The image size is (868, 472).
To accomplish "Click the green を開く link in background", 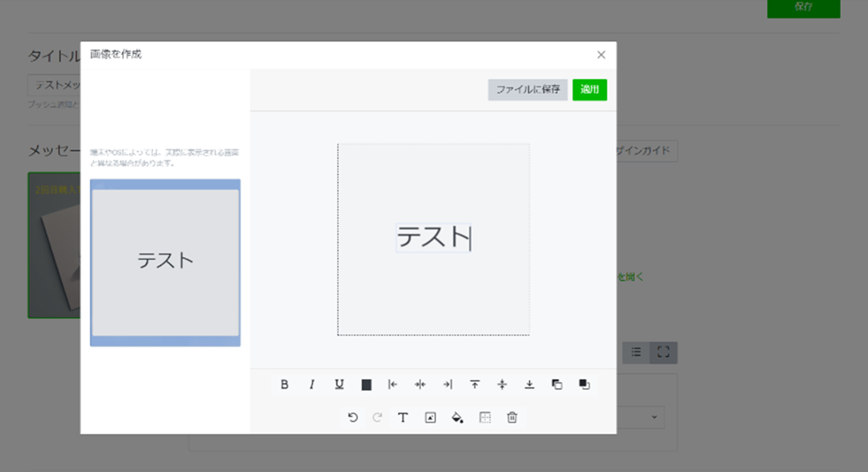I will coord(630,277).
